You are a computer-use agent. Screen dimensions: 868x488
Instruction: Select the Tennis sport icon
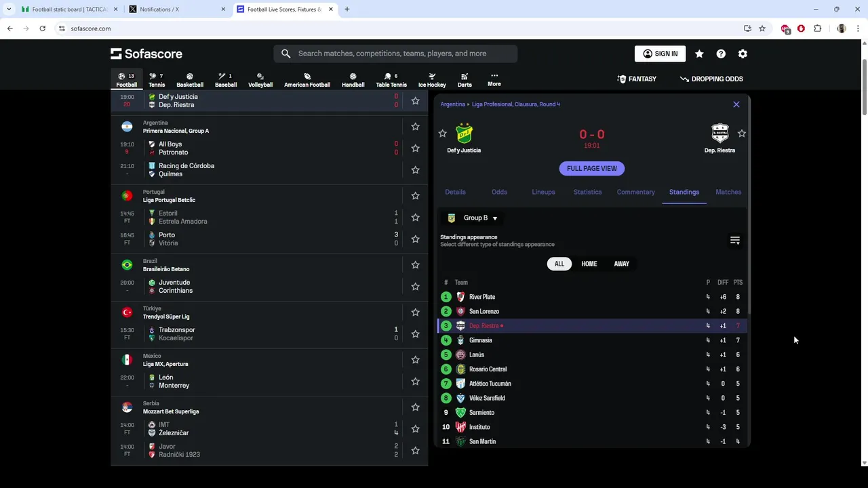tap(157, 80)
